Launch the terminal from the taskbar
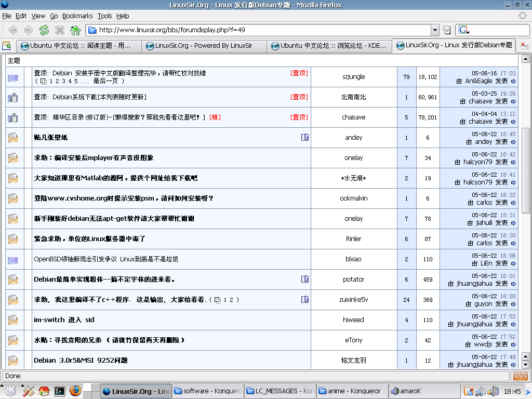Viewport: 532px width, 399px height. point(60,391)
